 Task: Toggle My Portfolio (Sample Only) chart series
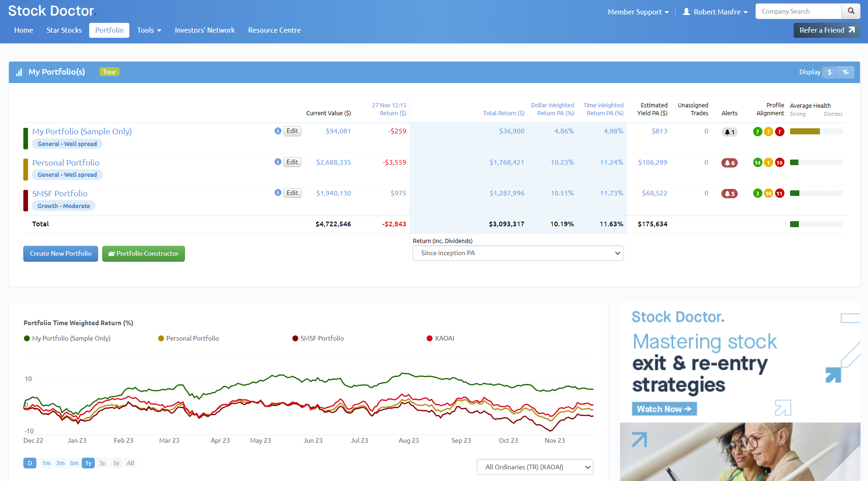pyautogui.click(x=67, y=338)
